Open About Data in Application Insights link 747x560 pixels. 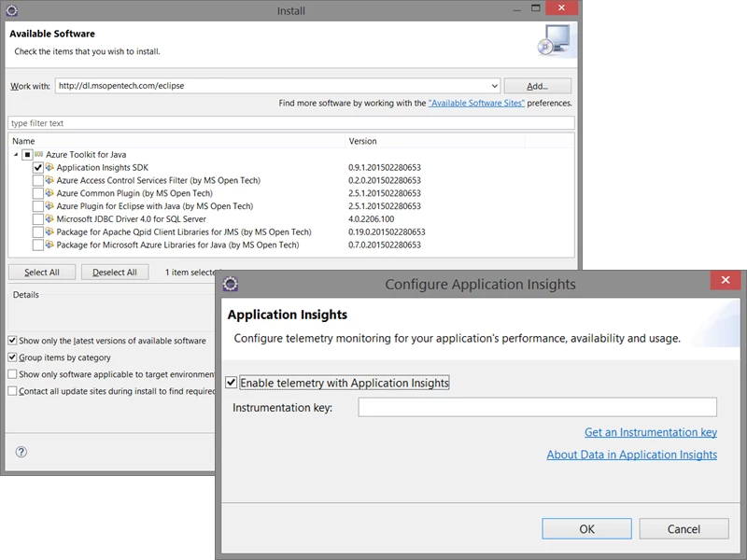632,455
